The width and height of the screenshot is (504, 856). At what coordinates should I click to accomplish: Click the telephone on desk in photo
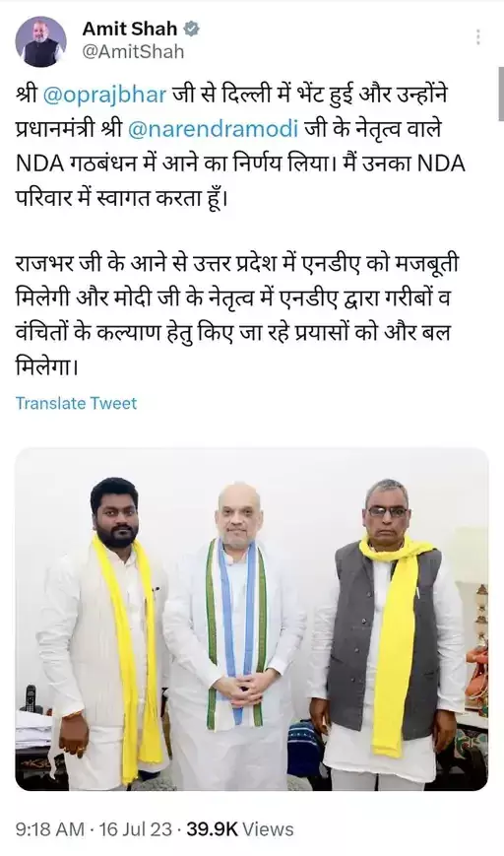[x=30, y=699]
